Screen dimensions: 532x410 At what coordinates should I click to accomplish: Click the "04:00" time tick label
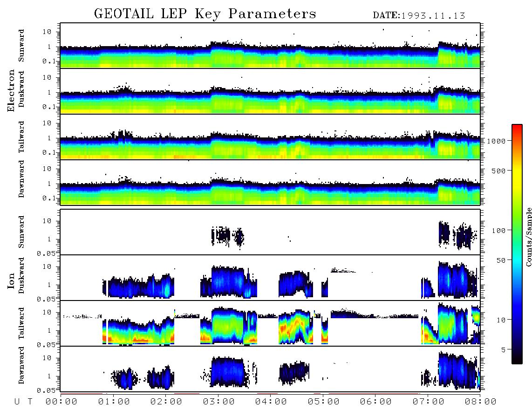coord(271,402)
